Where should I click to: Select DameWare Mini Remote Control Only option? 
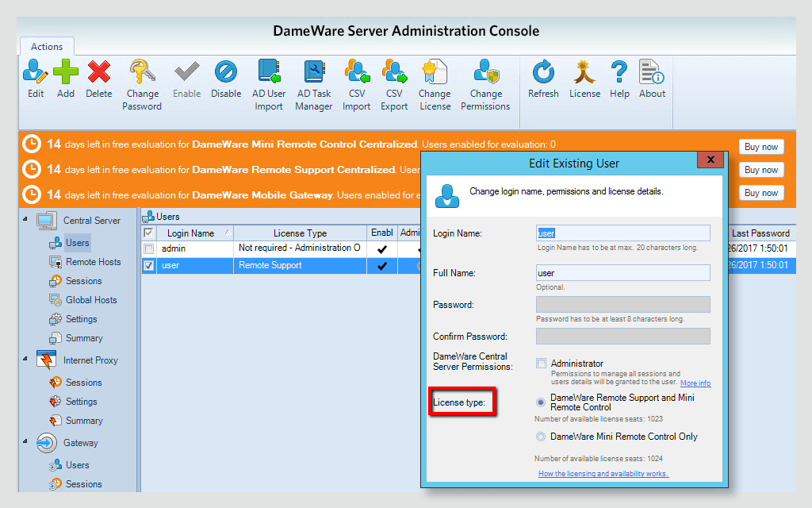(541, 437)
